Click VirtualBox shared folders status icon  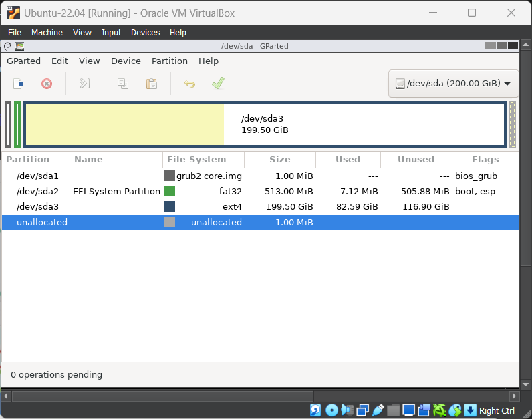coord(393,410)
